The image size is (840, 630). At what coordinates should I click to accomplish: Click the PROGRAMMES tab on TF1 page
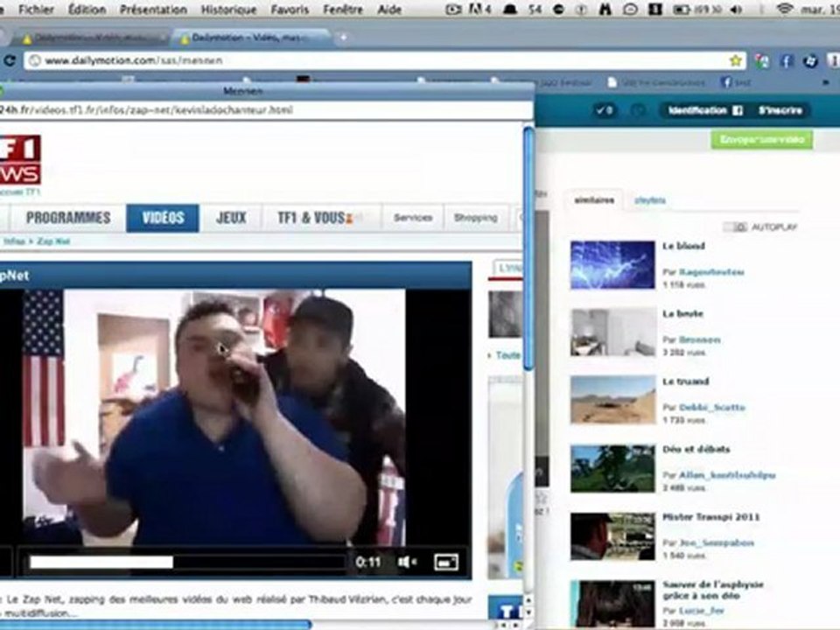(x=68, y=218)
